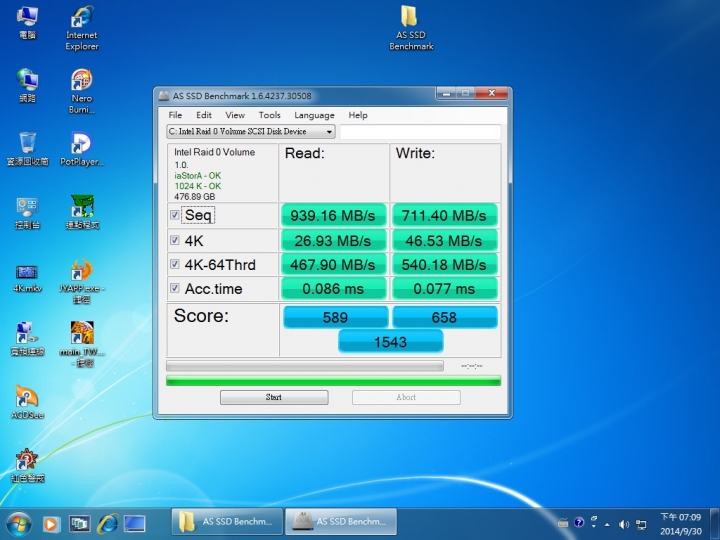Select the PotPlayer desktop shortcut
This screenshot has width=720, height=540.
[x=82, y=149]
